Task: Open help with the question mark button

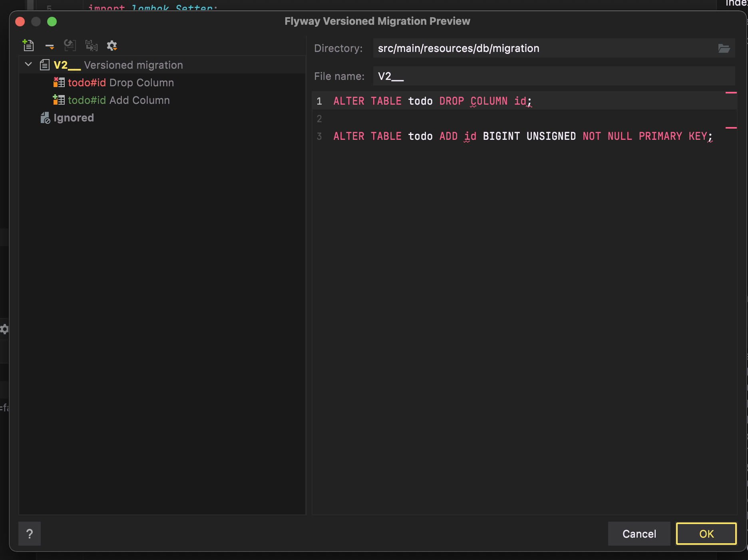Action: point(30,534)
